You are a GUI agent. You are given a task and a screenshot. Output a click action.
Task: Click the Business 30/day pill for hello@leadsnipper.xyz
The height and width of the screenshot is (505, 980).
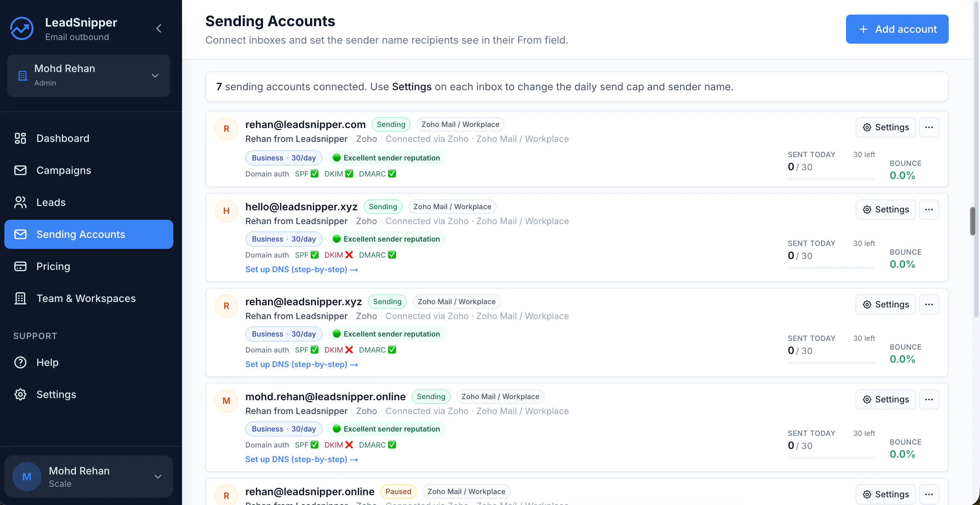coord(284,239)
